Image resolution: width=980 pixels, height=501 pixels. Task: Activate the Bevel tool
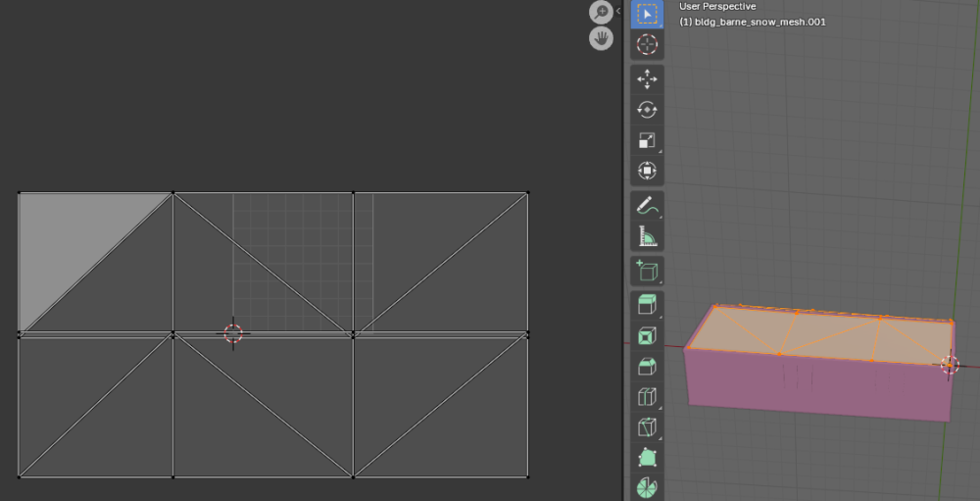(647, 367)
